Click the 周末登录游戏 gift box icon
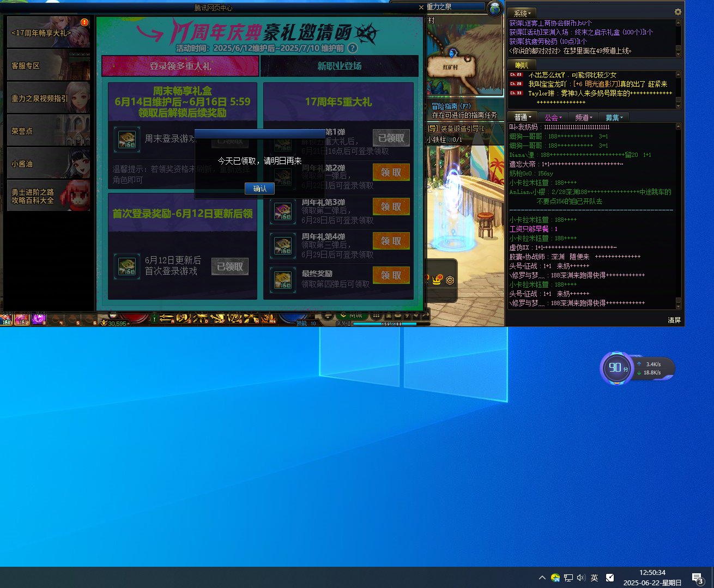714x588 pixels. pyautogui.click(x=127, y=140)
